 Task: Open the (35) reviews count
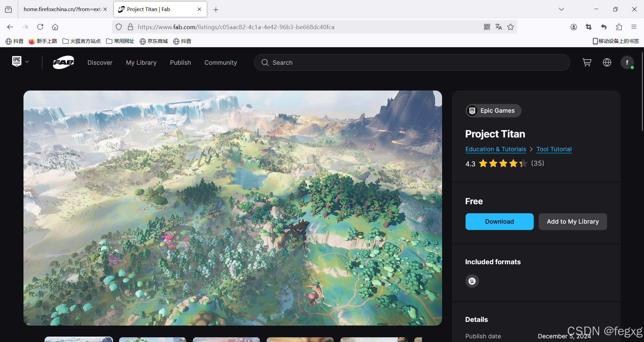tap(538, 163)
